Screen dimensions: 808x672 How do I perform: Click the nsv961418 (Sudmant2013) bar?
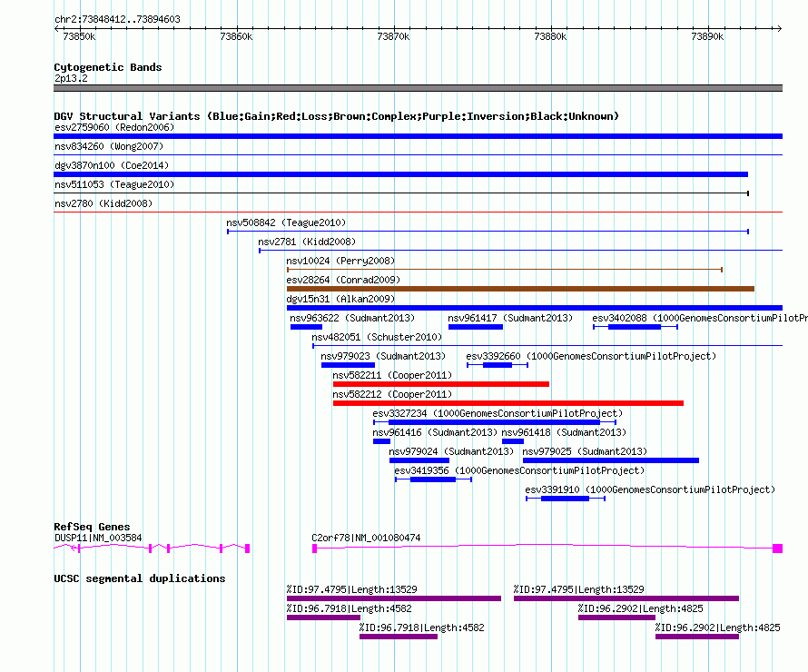pyautogui.click(x=513, y=441)
